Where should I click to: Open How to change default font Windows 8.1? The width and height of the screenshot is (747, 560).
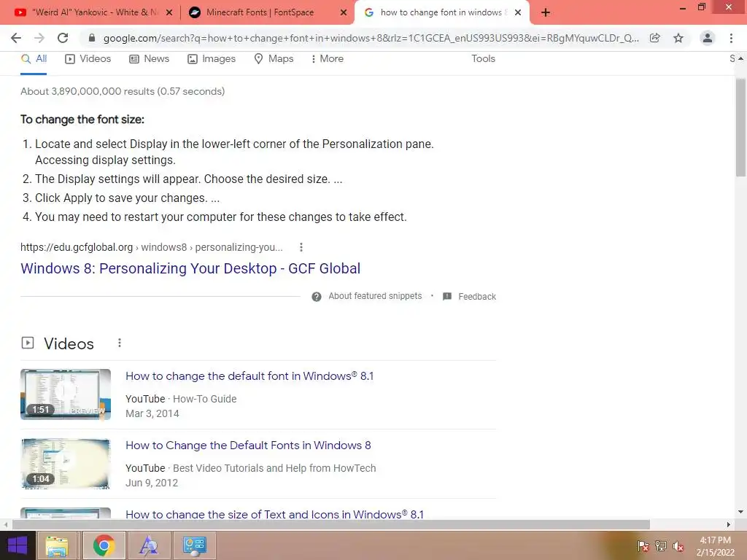click(249, 376)
